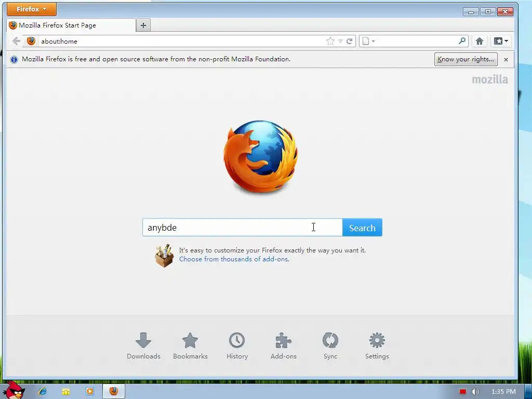Open the file explorer taskbar icon

pos(66,392)
